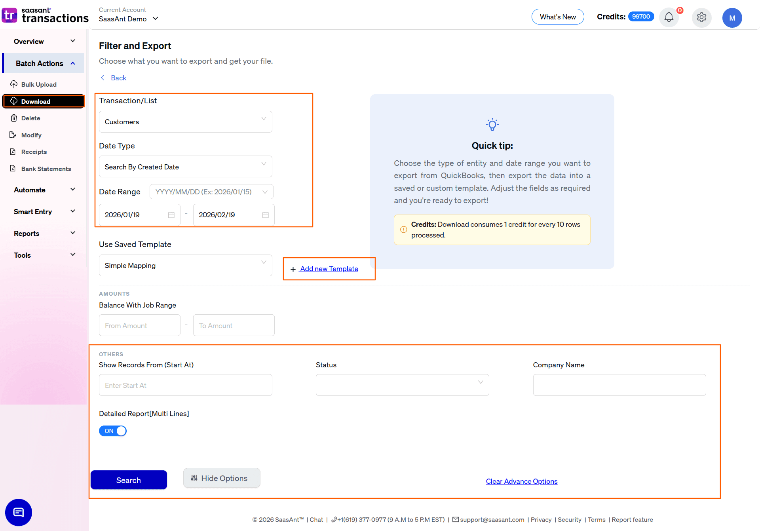760x532 pixels.
Task: Open the chat support bubble
Action: [18, 512]
